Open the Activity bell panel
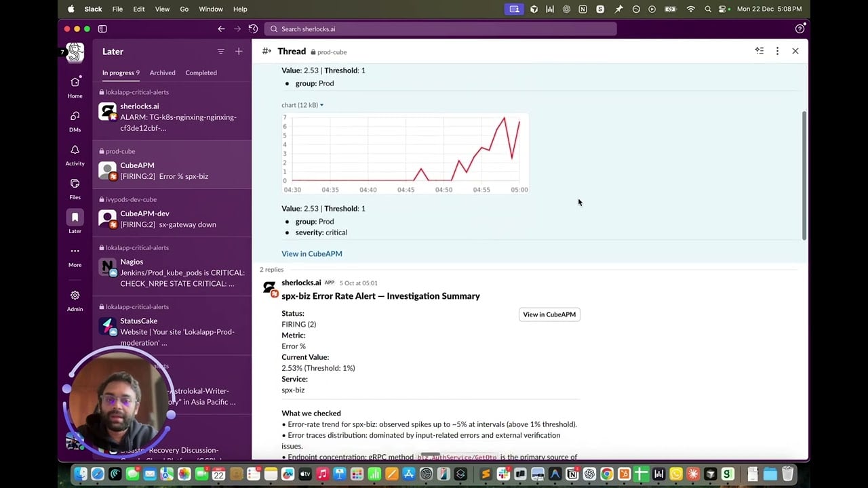Screen dimensions: 868x488 [75, 155]
